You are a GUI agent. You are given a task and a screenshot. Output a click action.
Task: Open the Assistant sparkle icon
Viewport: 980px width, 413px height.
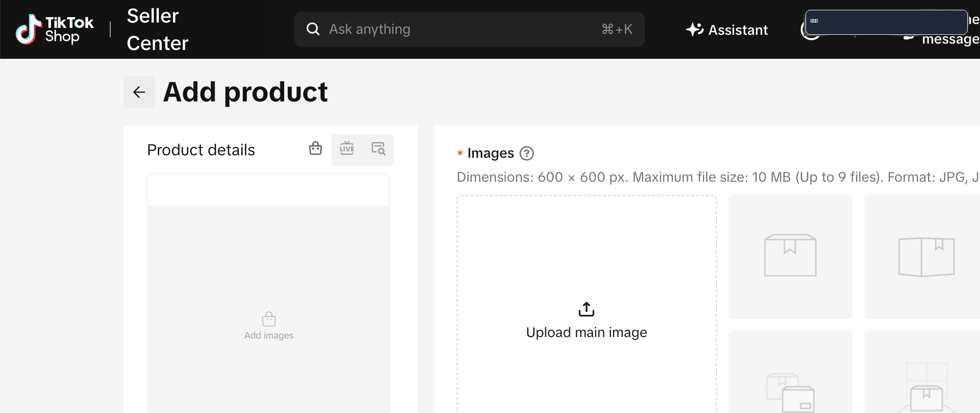tap(694, 30)
